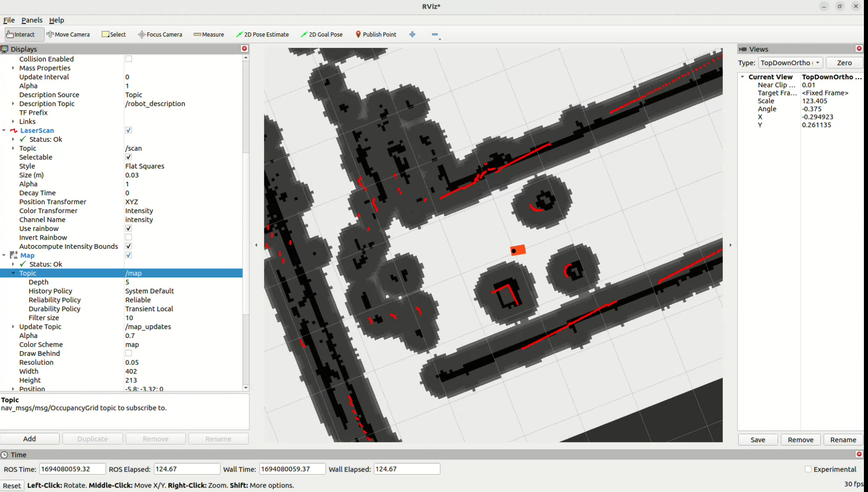Viewport: 868px width, 492px height.
Task: Click the Remove view button
Action: (801, 440)
